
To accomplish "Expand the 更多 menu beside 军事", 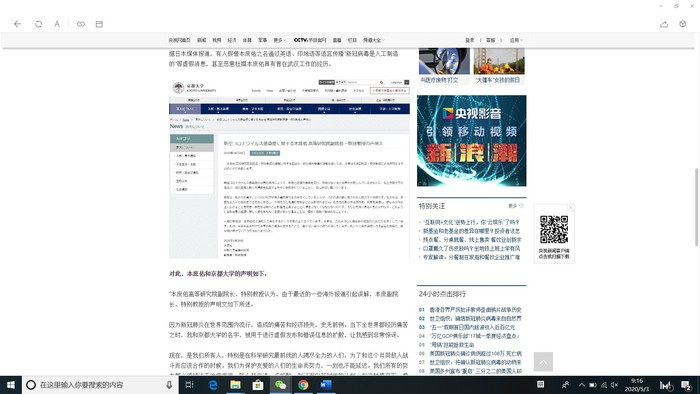I will (279, 40).
